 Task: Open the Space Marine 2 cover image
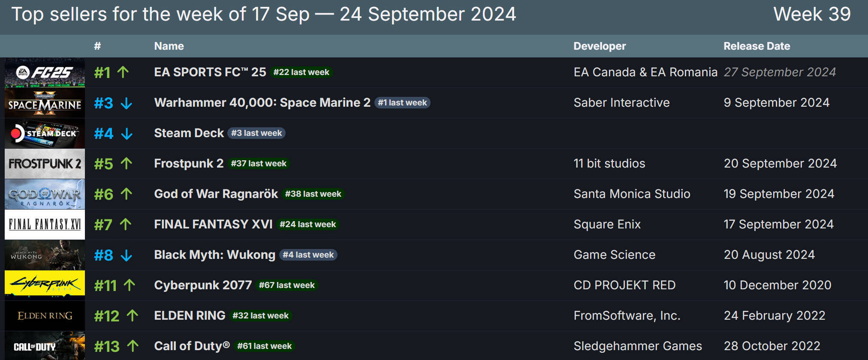pyautogui.click(x=45, y=103)
